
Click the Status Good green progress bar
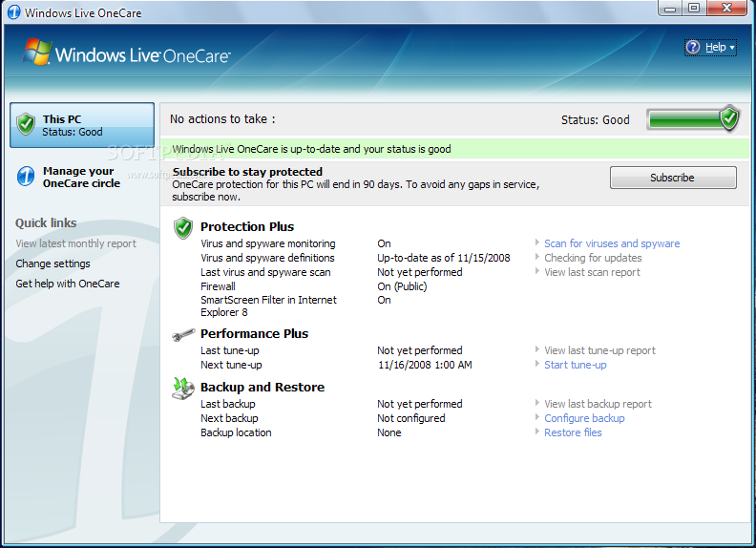(692, 119)
